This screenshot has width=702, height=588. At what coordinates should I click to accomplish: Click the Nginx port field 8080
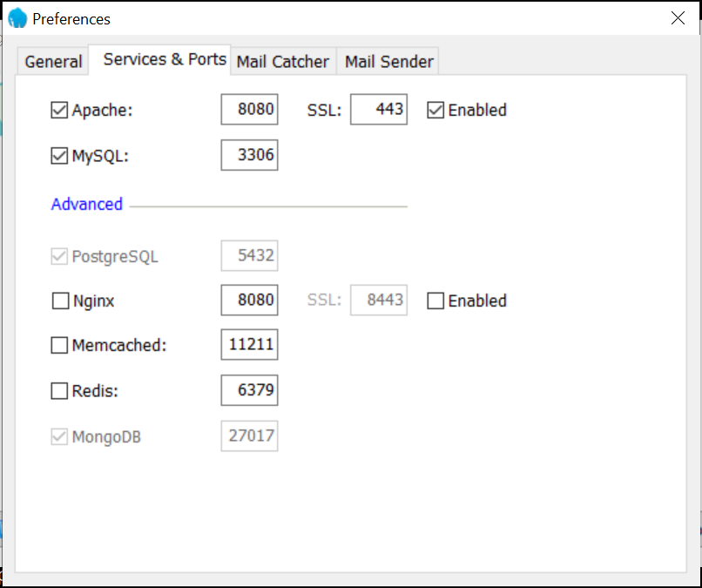click(249, 300)
